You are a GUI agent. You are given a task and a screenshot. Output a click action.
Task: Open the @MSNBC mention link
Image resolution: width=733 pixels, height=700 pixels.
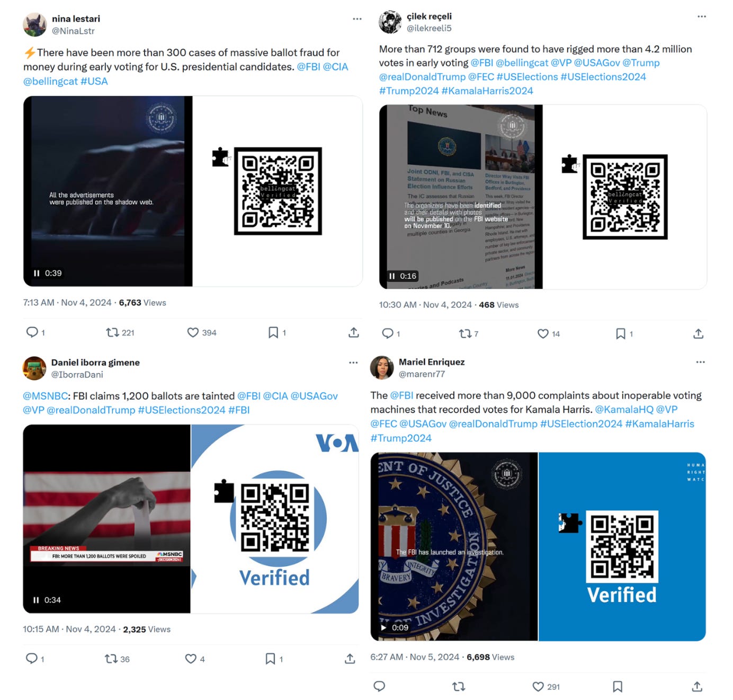45,396
